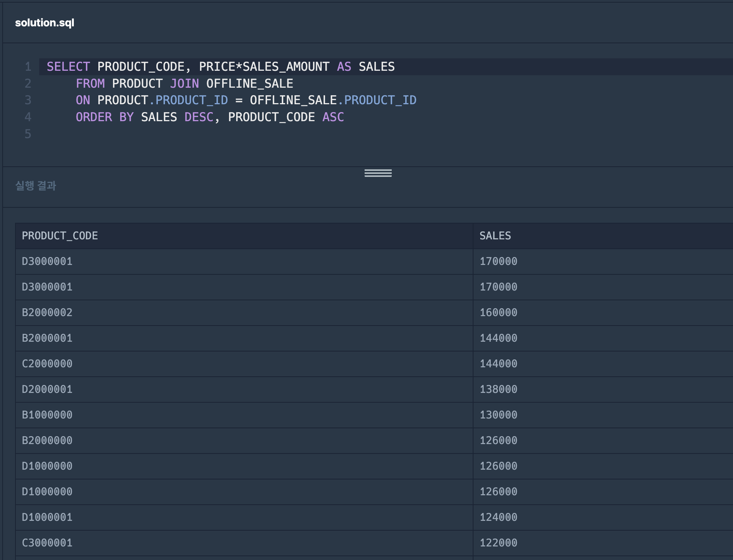This screenshot has height=560, width=733.
Task: Click the solution.sql file tab
Action: pos(44,23)
